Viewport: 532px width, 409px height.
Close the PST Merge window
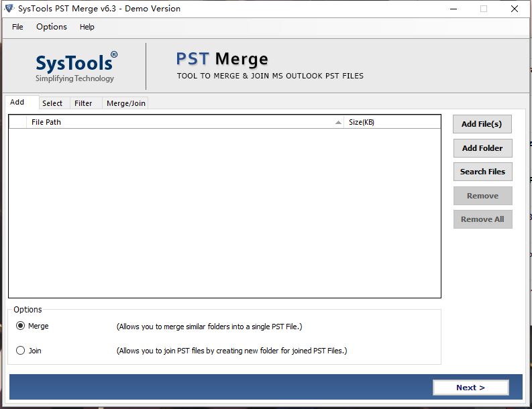[x=515, y=9]
